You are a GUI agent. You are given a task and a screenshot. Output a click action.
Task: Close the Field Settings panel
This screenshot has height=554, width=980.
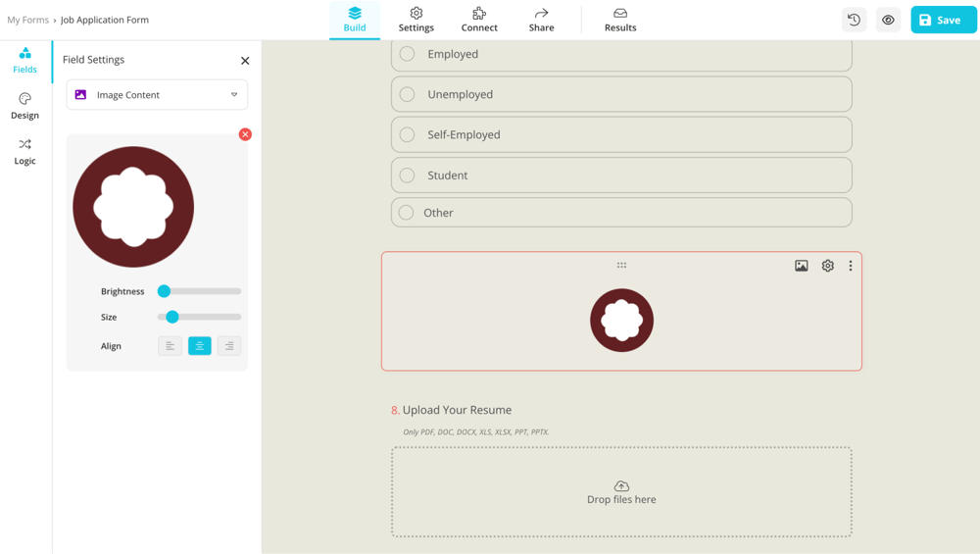245,61
